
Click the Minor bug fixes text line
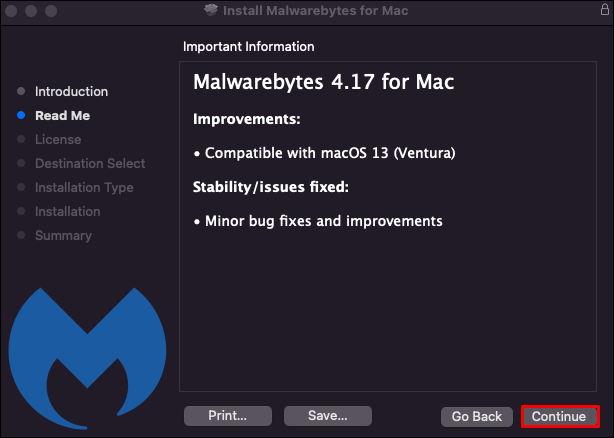point(317,220)
